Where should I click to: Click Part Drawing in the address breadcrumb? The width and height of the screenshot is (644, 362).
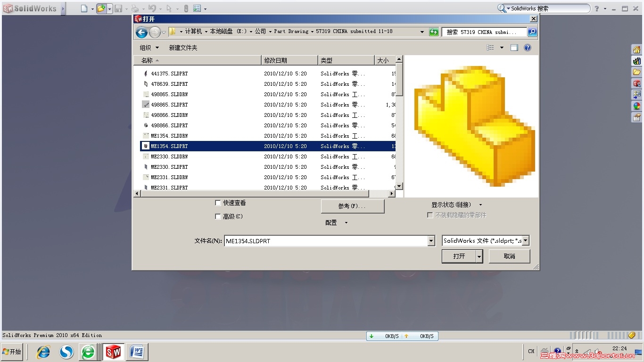[291, 32]
